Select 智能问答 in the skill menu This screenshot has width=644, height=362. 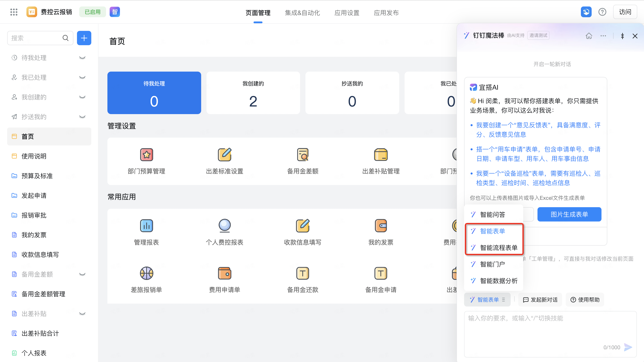[493, 215]
